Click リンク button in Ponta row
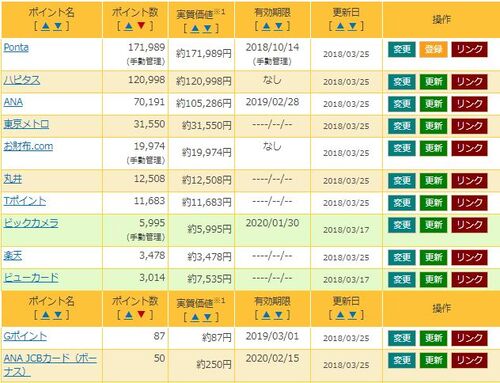Screen dimensions: 500x383 (469, 49)
